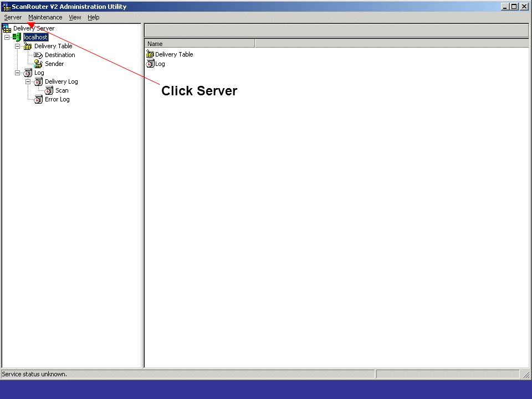Select Log text in right list
The width and height of the screenshot is (532, 399).
tap(160, 64)
